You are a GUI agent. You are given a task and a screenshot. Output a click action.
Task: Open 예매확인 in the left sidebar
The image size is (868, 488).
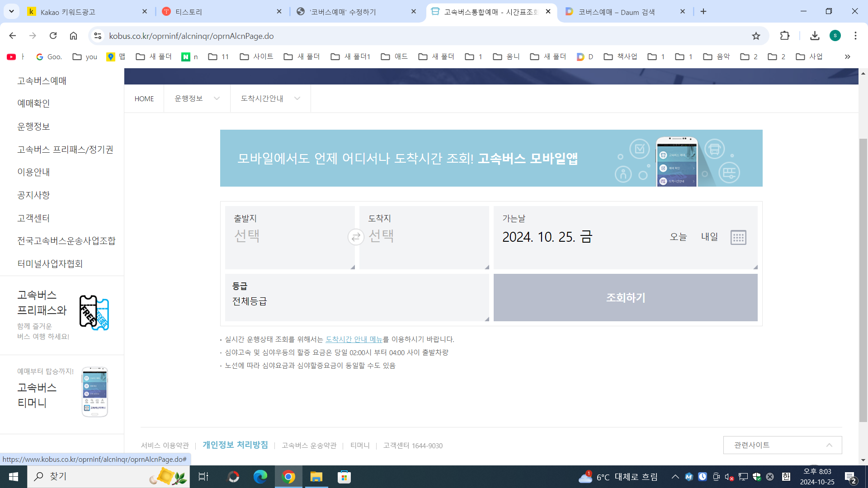pos(33,103)
